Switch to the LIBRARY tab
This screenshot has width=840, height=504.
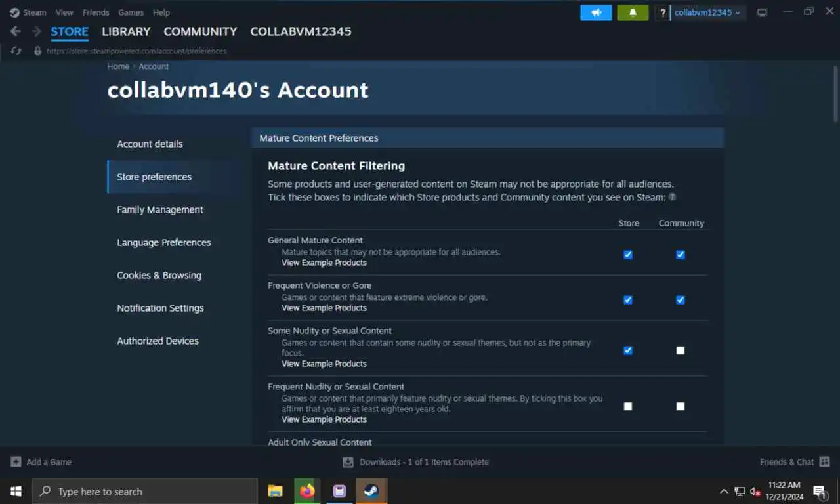126,31
